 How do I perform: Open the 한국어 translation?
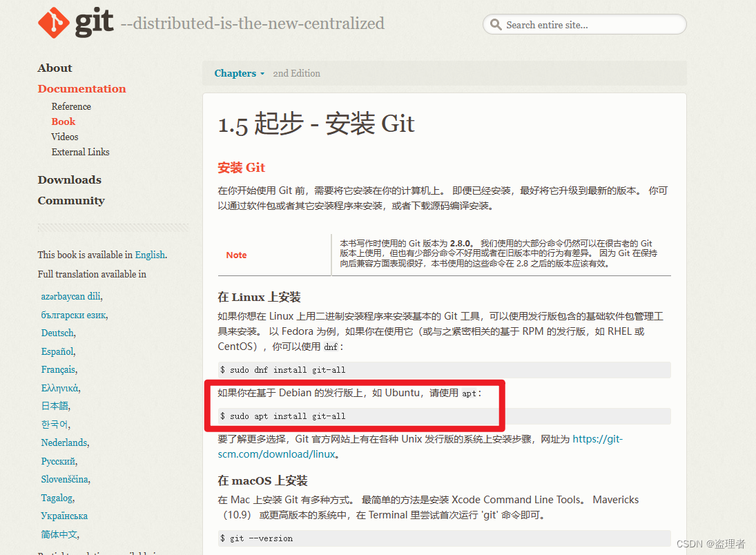click(x=55, y=425)
